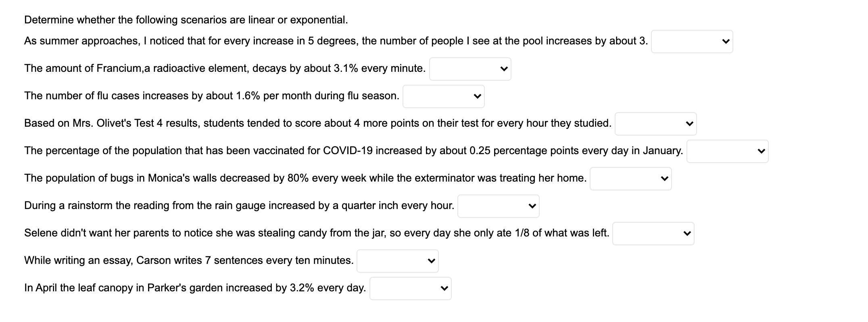Image resolution: width=868 pixels, height=322 pixels.
Task: Click the chevron on the Francium decay selector
Action: point(503,69)
